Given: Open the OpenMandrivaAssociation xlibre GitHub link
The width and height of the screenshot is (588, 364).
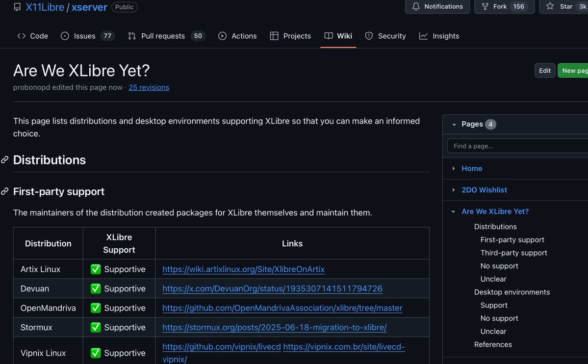Looking at the screenshot, I should click(282, 308).
